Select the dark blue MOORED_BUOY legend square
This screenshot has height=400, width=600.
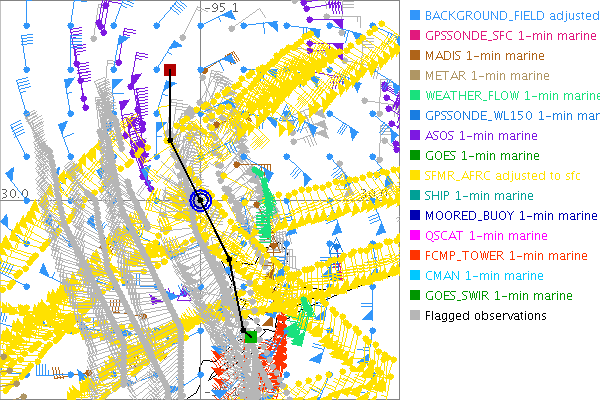414,216
